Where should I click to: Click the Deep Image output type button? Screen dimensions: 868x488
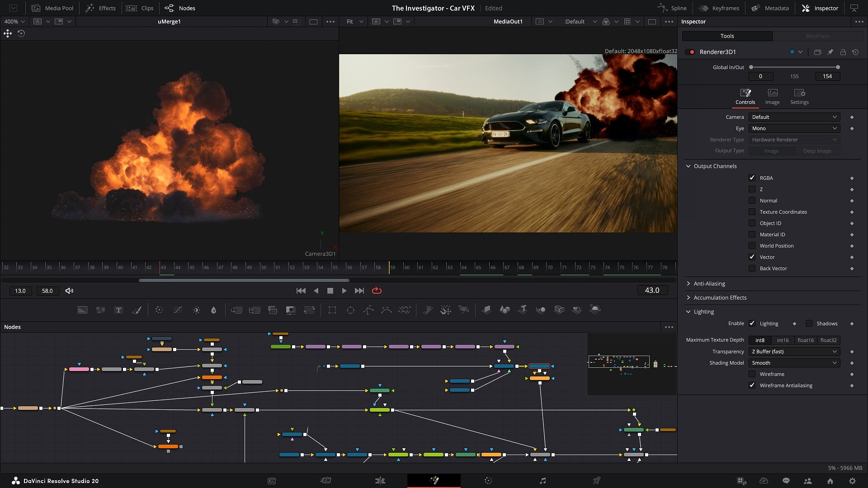(817, 150)
